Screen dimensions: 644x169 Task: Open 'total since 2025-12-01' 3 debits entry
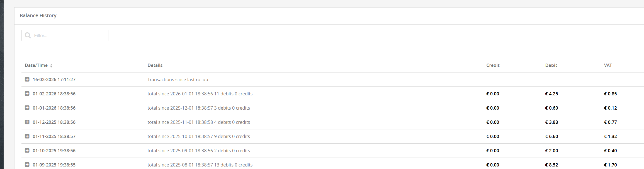click(199, 108)
